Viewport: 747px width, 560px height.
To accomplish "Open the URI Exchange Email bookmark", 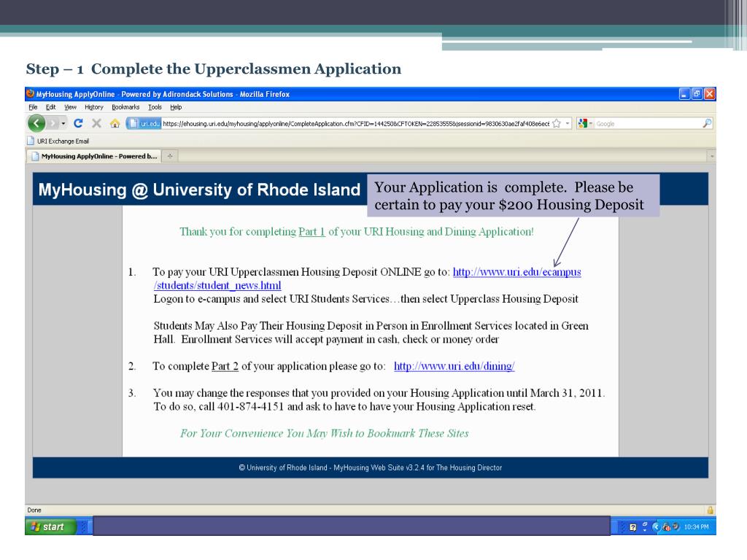I will tap(58, 141).
